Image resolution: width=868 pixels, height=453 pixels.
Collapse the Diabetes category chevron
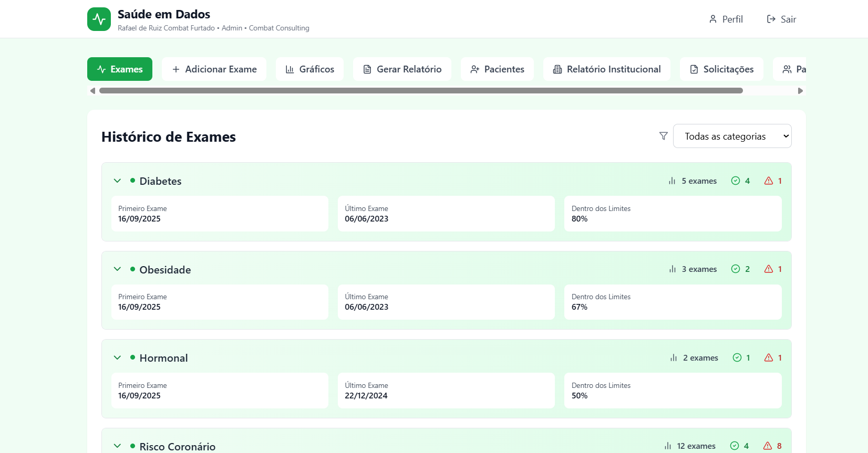click(x=117, y=181)
